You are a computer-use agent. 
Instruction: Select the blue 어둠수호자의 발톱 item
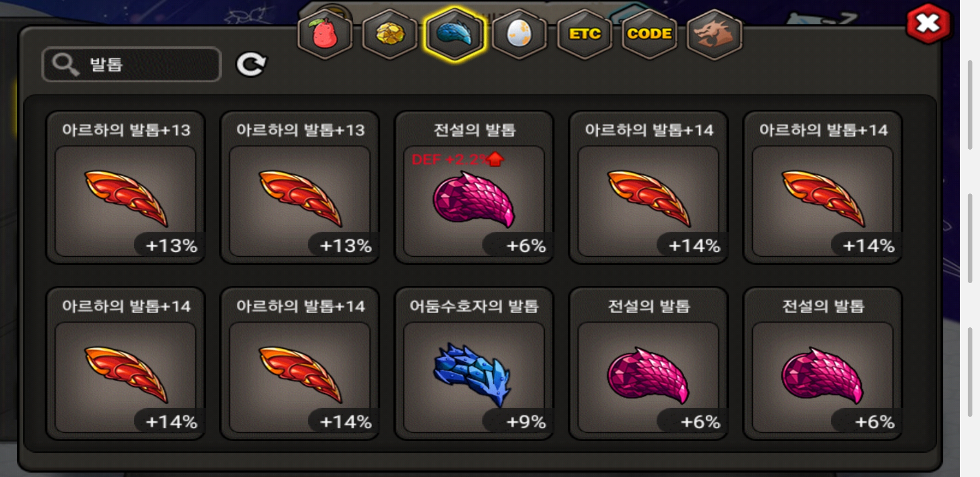point(474,363)
